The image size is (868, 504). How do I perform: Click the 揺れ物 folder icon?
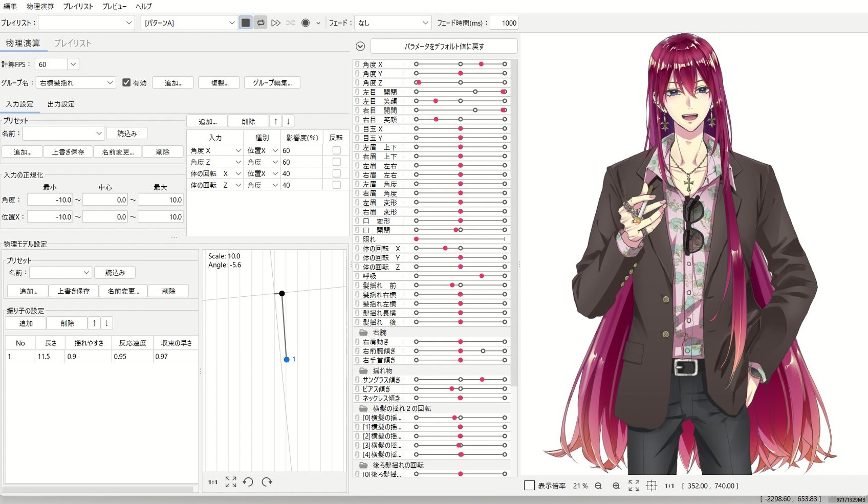[x=363, y=370]
